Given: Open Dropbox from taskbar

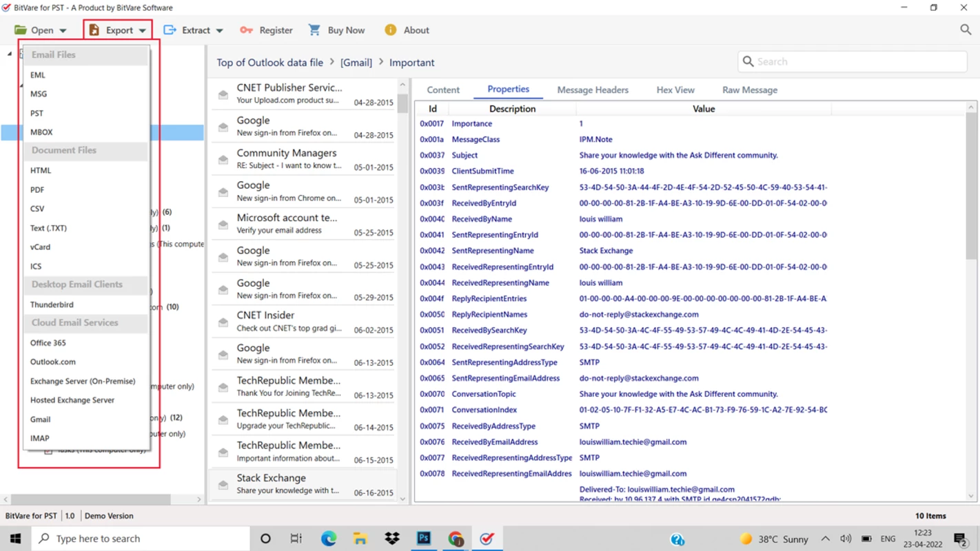Looking at the screenshot, I should click(392, 539).
